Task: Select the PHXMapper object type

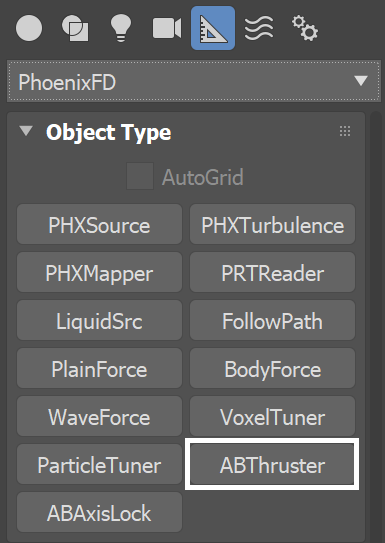Action: (x=99, y=272)
